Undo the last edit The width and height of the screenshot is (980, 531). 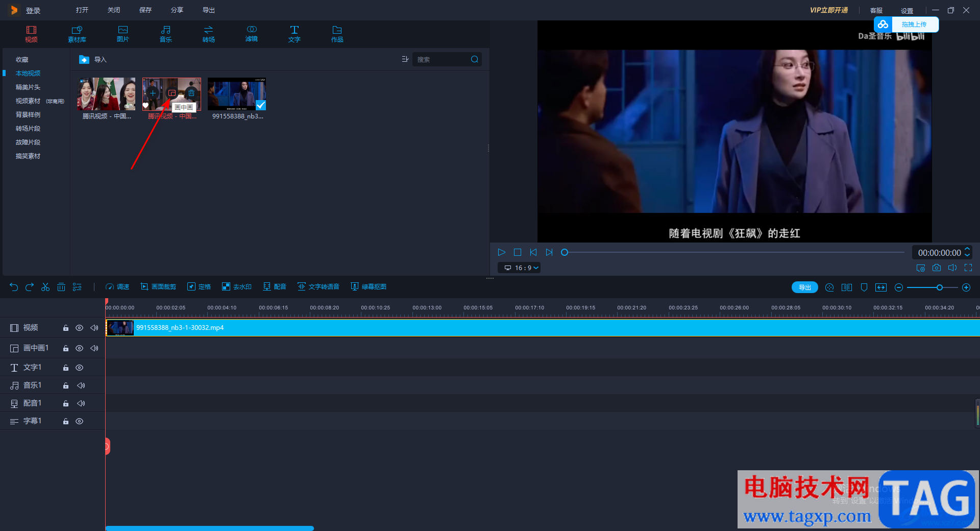coord(14,287)
